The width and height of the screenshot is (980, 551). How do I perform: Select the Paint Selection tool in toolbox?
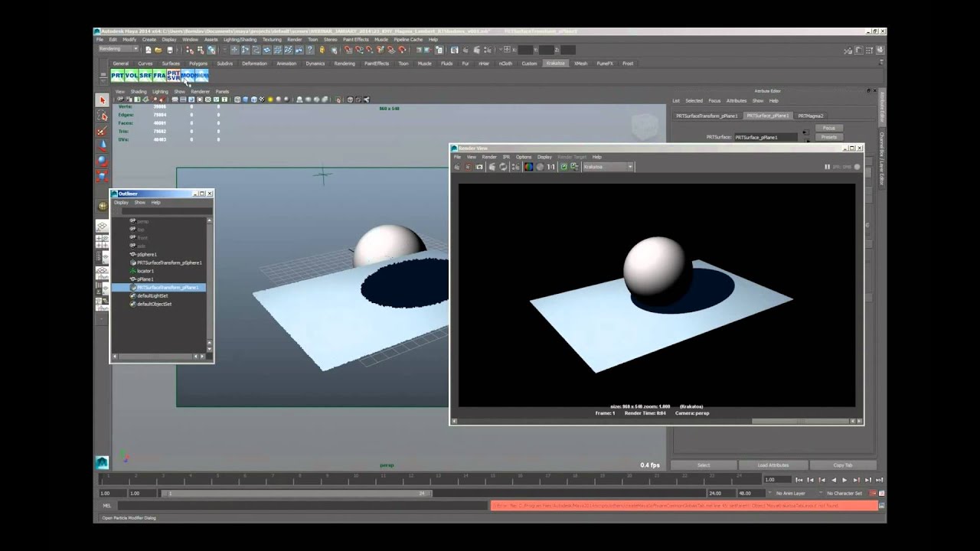[103, 131]
